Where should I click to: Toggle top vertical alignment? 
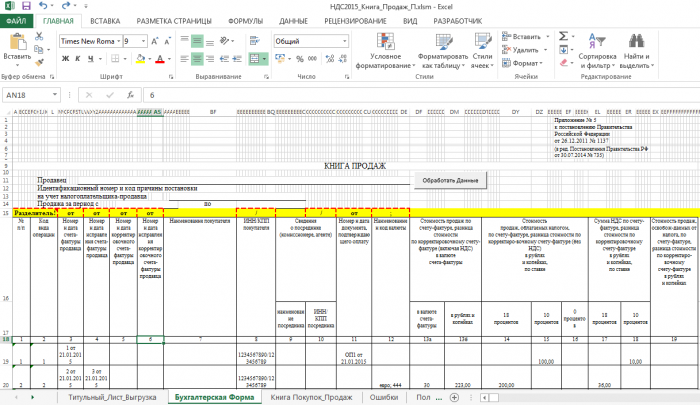184,41
